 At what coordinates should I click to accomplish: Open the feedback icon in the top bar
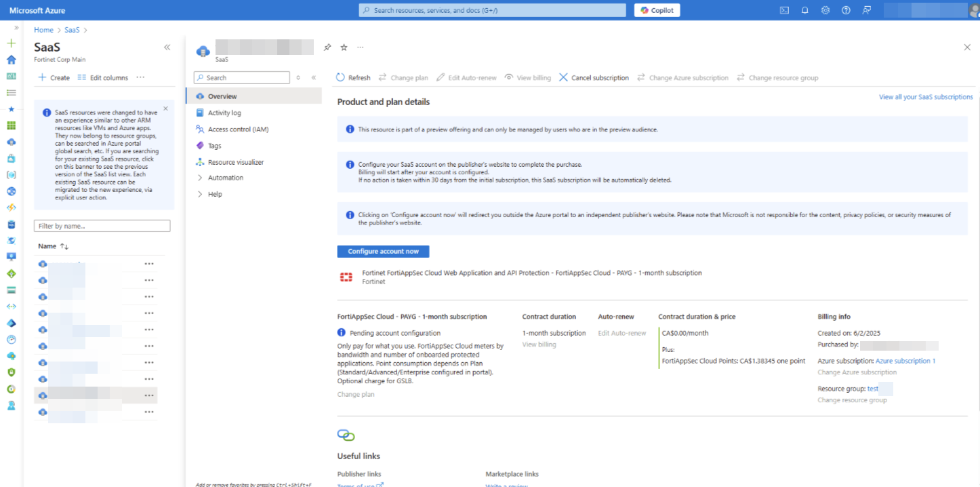[866, 9]
